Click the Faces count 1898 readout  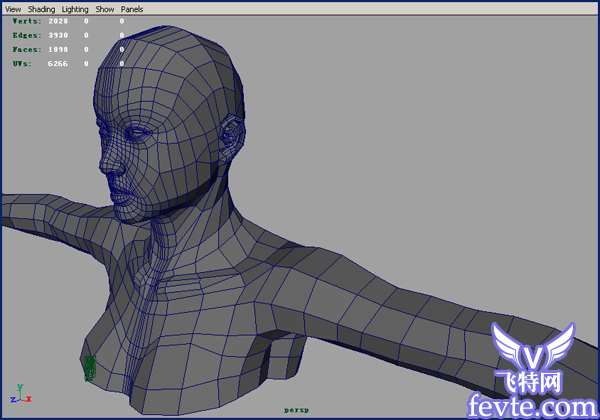click(58, 49)
